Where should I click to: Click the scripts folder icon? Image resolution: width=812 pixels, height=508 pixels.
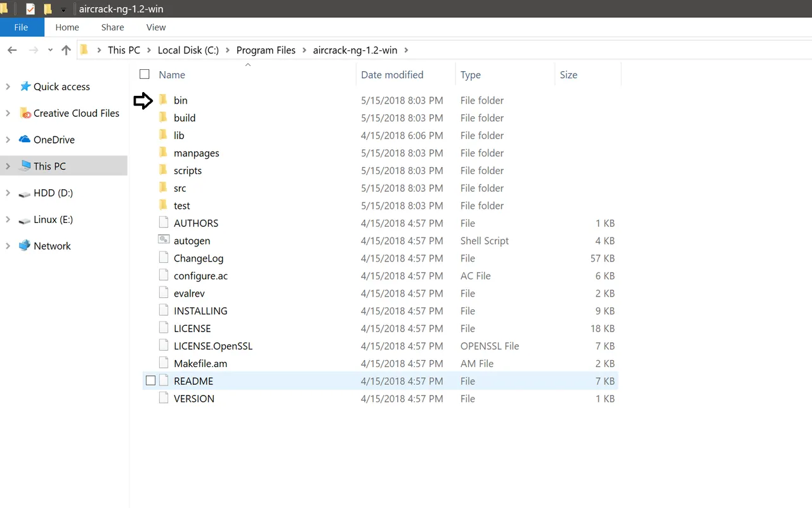[x=163, y=170]
